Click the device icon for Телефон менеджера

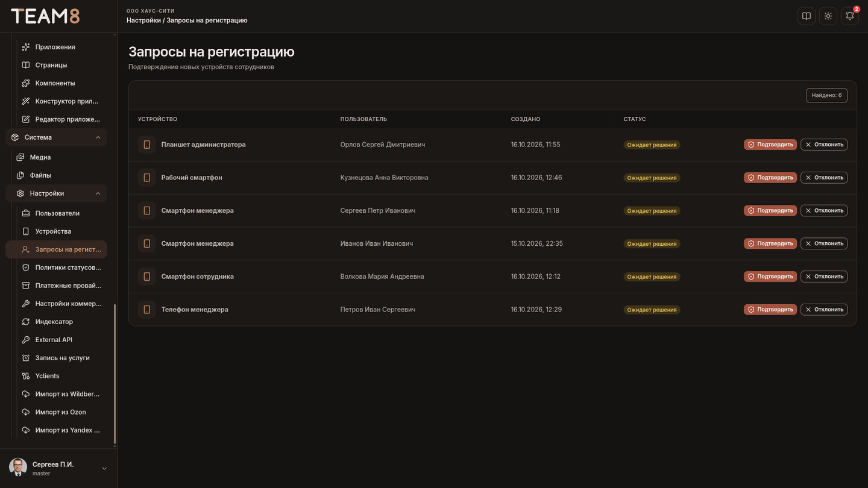click(146, 310)
